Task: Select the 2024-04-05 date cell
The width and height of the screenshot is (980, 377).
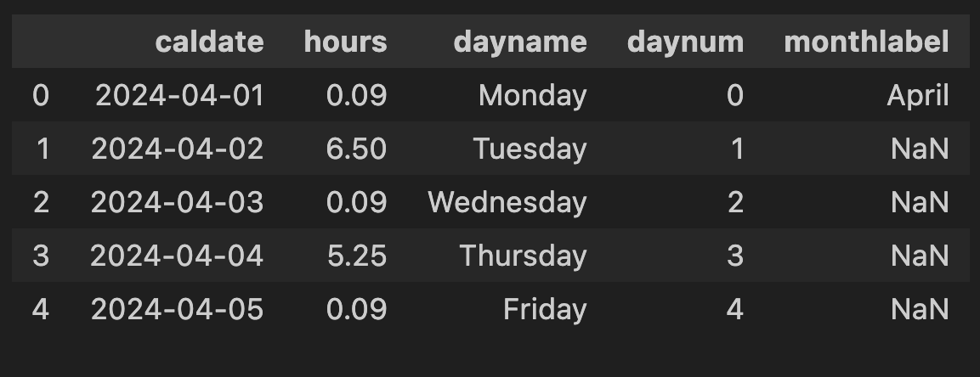Action: click(178, 310)
